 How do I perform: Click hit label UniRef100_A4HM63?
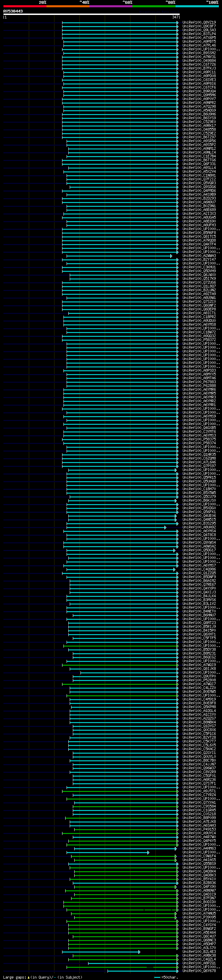coord(199,849)
